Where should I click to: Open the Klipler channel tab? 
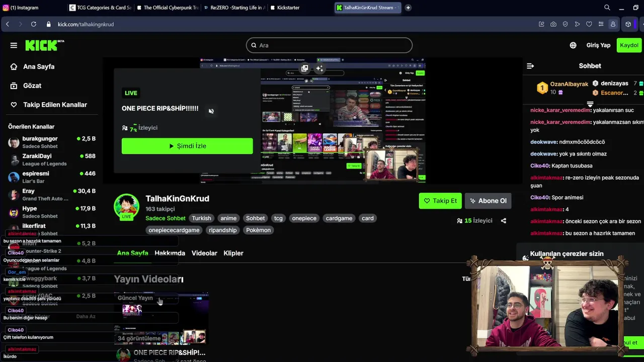point(233,253)
